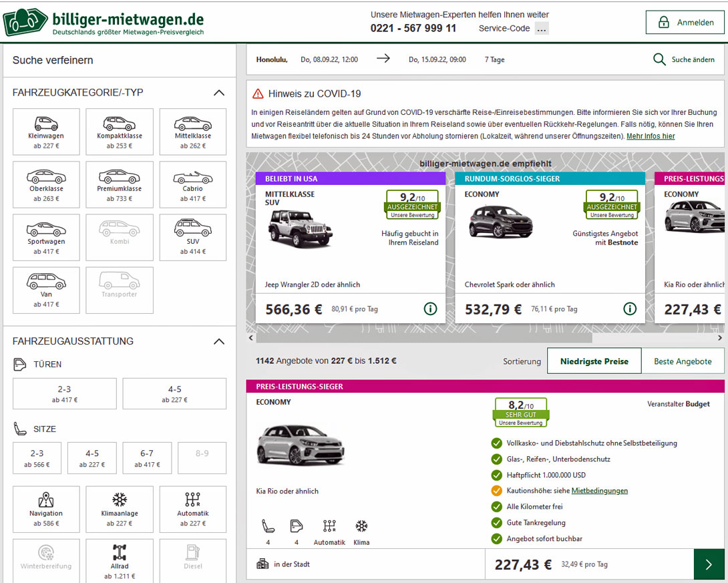This screenshot has height=583, width=728.
Task: Open the Mietbedingungen link
Action: pos(599,491)
